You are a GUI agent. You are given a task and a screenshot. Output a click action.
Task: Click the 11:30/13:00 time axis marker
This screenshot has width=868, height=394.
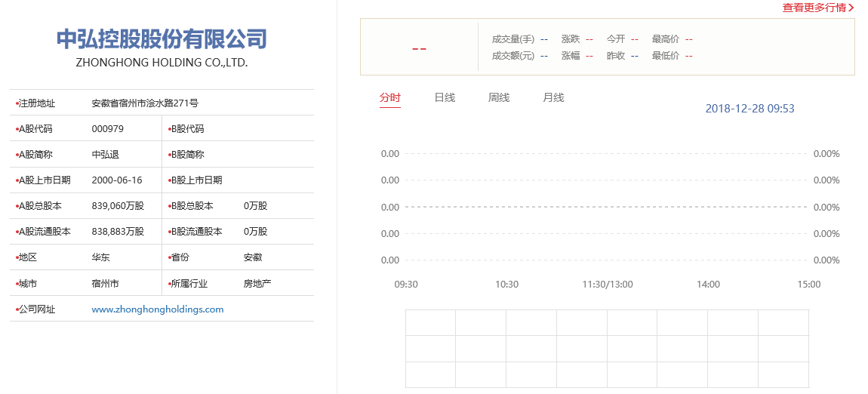point(607,285)
